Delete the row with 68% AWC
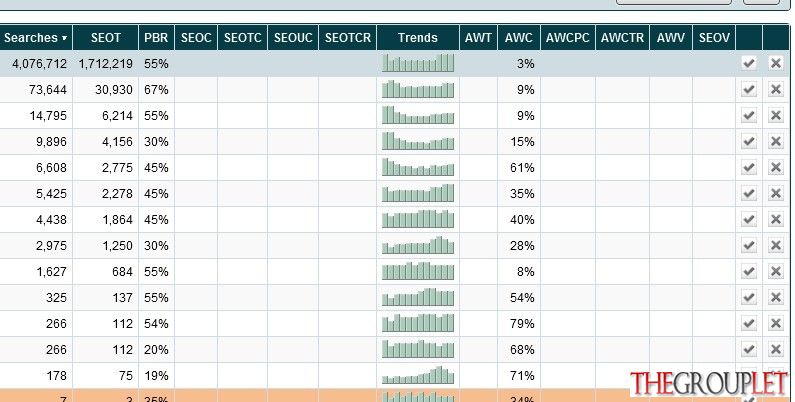Viewport: 795px width, 402px height. pos(776,349)
